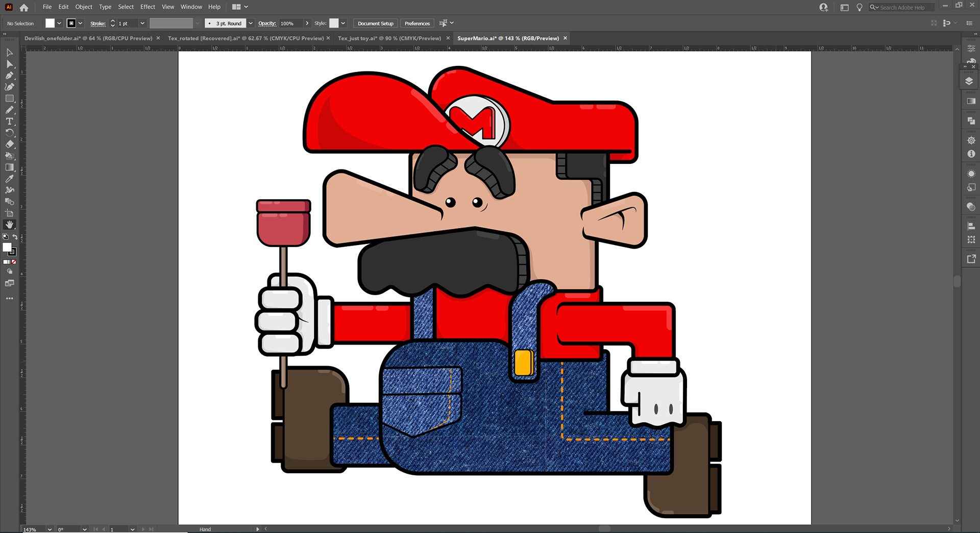Select the Type tool
The image size is (980, 533).
coord(9,122)
